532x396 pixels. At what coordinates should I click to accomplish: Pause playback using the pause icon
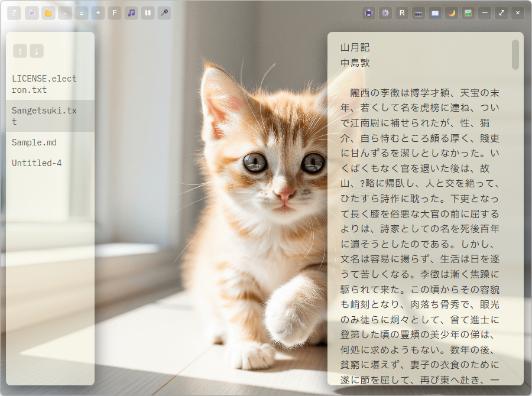147,12
